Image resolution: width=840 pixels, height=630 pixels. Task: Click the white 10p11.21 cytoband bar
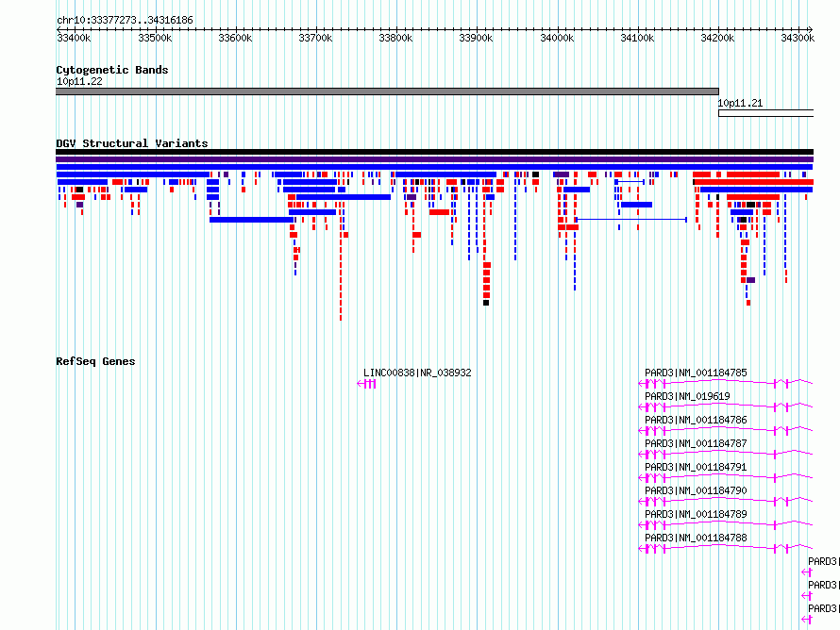[766, 113]
